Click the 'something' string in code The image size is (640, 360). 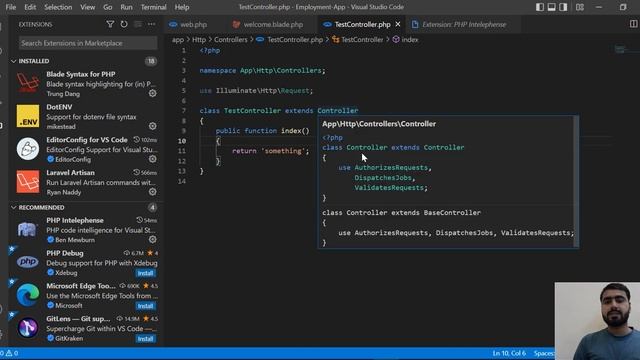tap(283, 151)
